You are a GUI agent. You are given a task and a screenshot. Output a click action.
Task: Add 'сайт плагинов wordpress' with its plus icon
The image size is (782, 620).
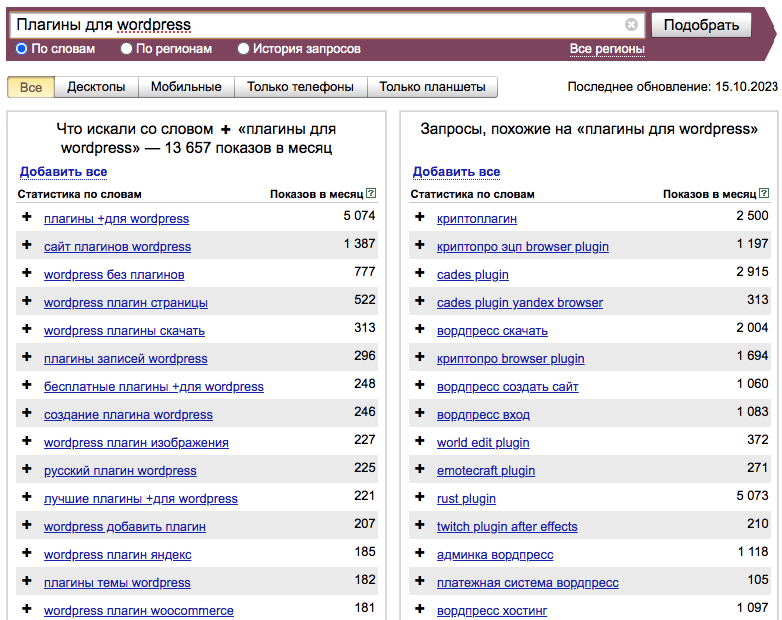click(x=27, y=245)
